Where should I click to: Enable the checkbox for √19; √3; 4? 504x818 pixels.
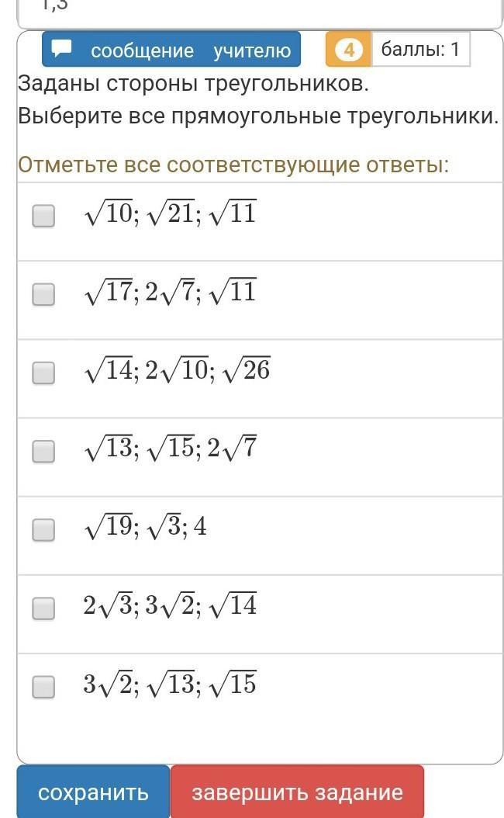pyautogui.click(x=43, y=529)
